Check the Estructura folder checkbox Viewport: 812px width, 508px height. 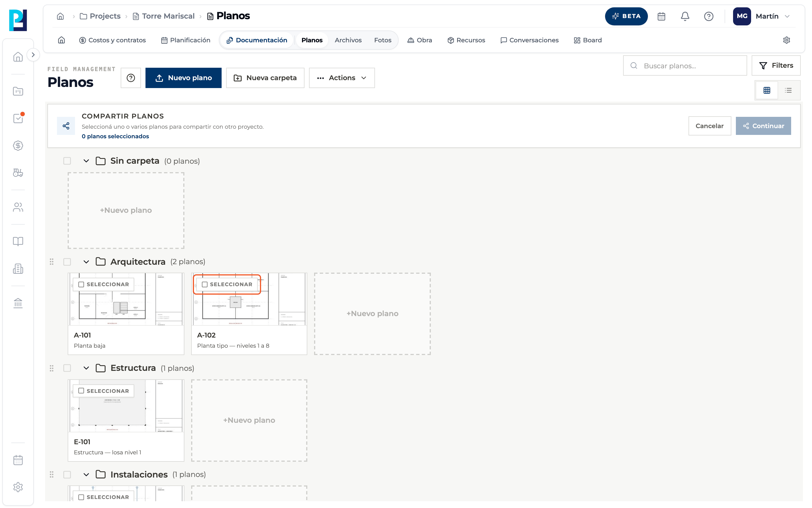(x=67, y=368)
